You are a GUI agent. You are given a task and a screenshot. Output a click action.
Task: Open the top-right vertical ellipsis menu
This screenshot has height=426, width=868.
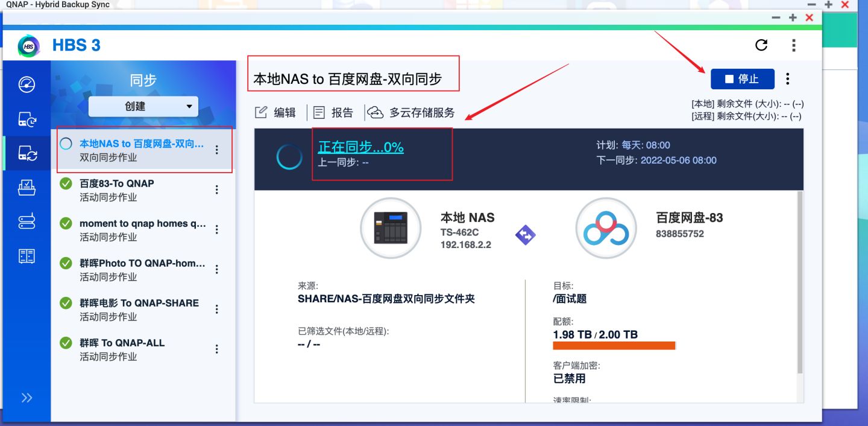pos(794,45)
